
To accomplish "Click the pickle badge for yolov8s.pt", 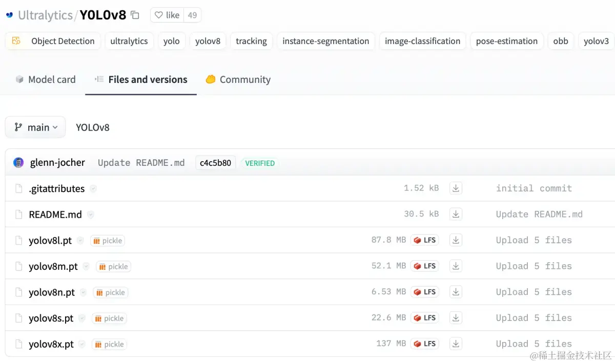I will 109,318.
